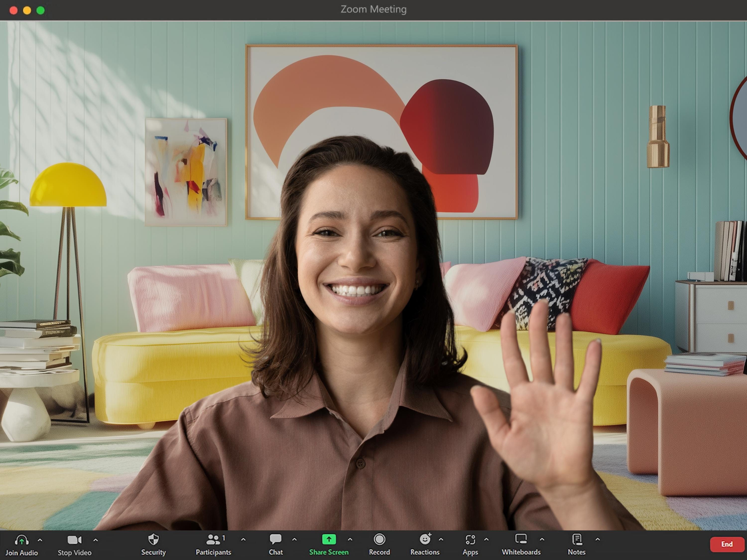Close the Zoom Meeting window
Image resolution: width=747 pixels, height=560 pixels.
pyautogui.click(x=13, y=10)
